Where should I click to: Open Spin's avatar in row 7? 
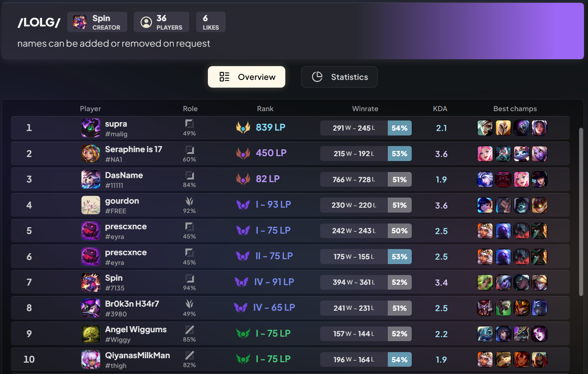pyautogui.click(x=91, y=282)
